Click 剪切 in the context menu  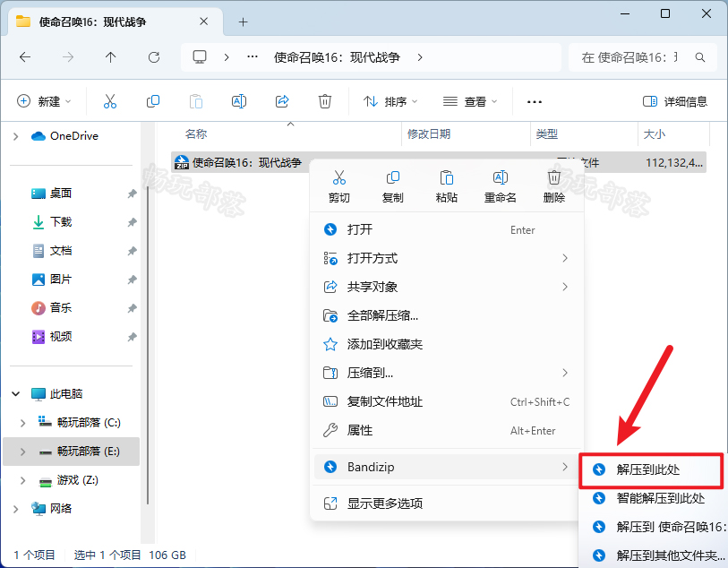point(339,186)
